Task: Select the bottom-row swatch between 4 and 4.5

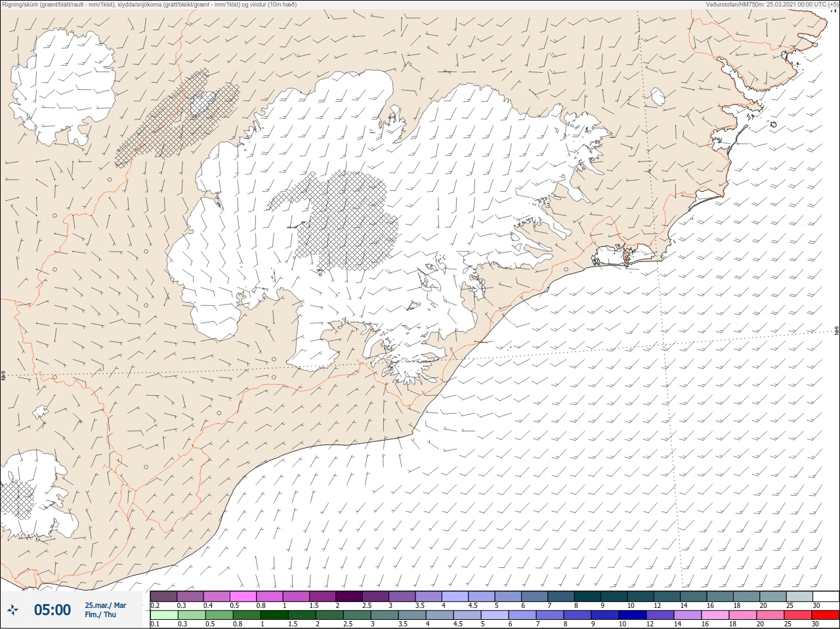Action: [439, 615]
